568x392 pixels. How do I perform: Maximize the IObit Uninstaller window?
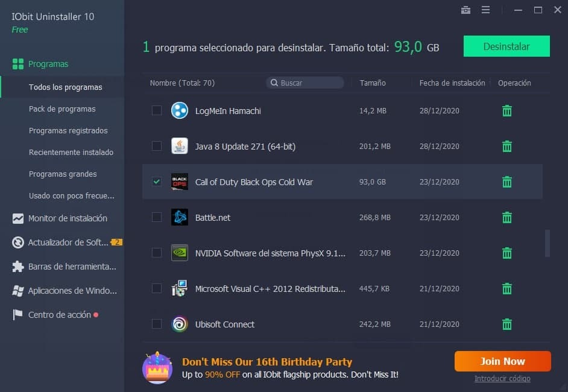coord(538,10)
